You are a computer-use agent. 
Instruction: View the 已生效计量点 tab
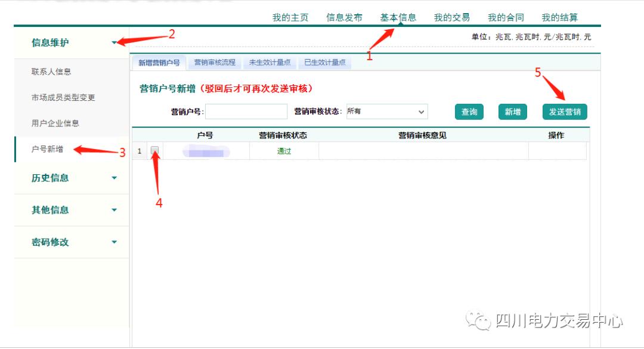(x=327, y=61)
